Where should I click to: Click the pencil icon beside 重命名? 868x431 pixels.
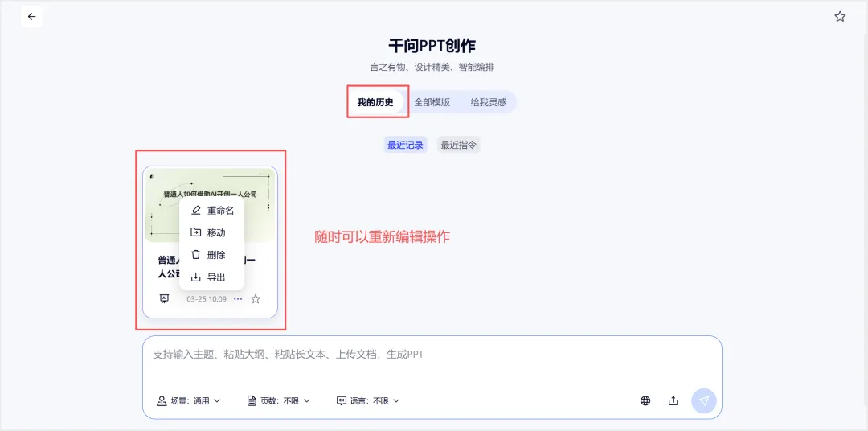[x=195, y=211]
